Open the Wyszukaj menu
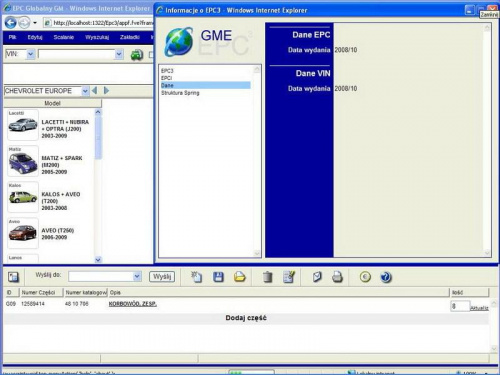This screenshot has height=375, width=500. (97, 37)
